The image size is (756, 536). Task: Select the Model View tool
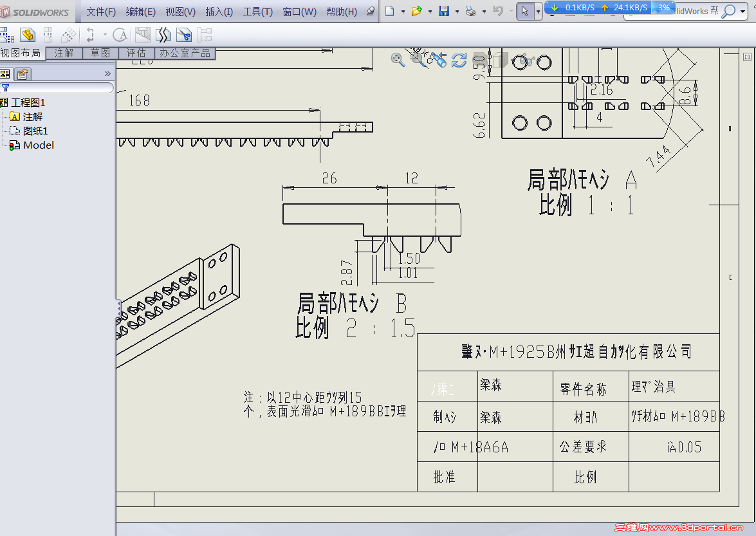point(27,35)
